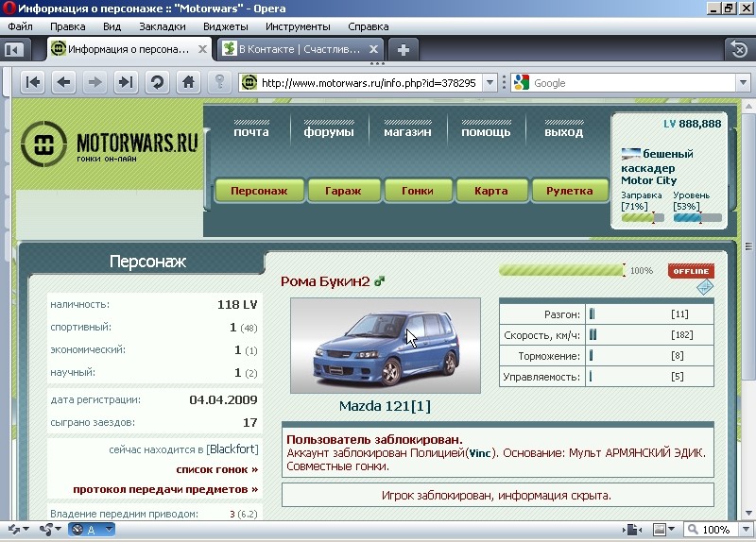Click the site favicon in address bar

(249, 83)
